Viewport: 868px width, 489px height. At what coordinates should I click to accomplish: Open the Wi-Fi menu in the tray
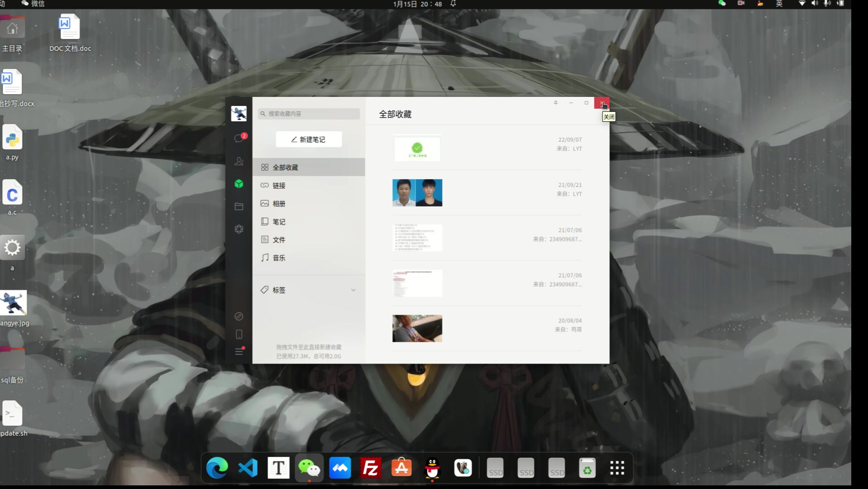(x=801, y=4)
